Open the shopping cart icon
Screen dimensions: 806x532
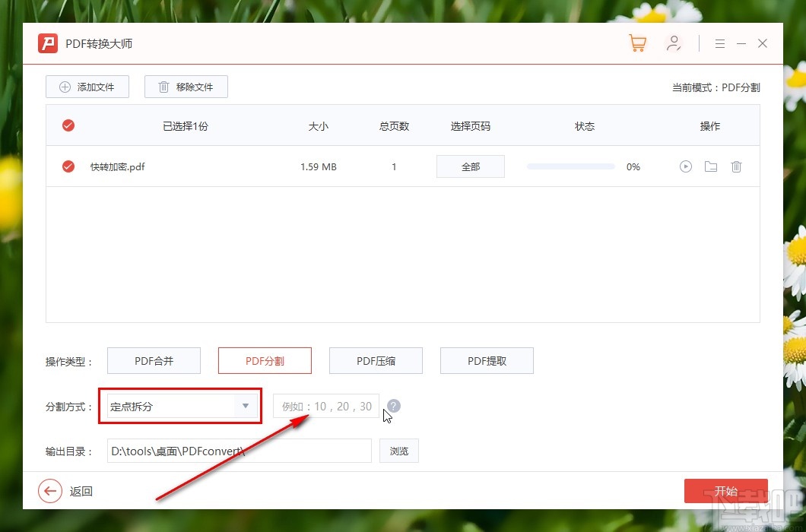click(637, 43)
